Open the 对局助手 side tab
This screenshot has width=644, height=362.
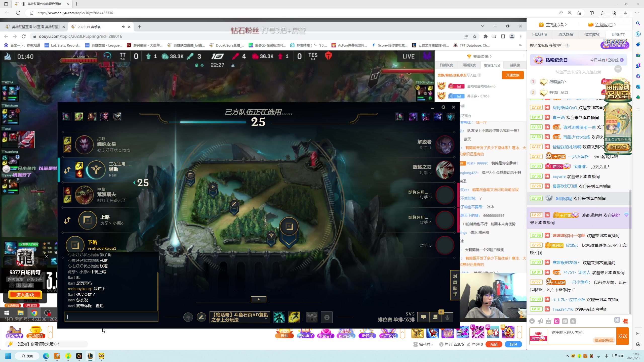[x=455, y=285]
